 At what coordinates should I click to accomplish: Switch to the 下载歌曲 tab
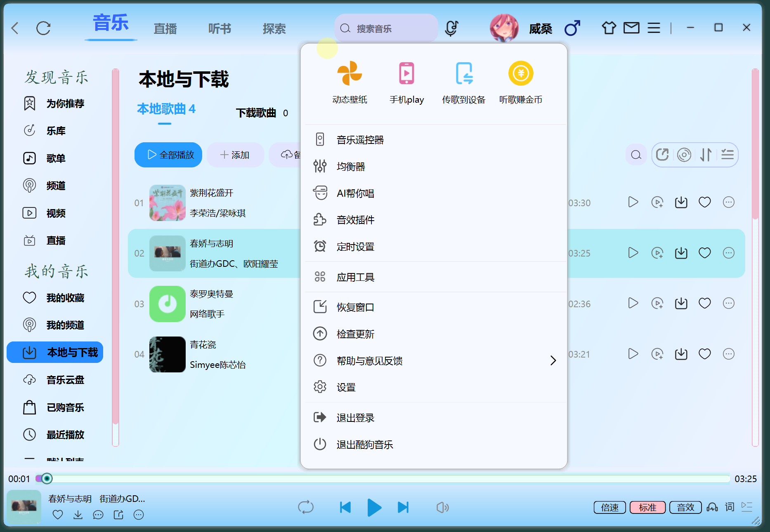[x=262, y=113]
